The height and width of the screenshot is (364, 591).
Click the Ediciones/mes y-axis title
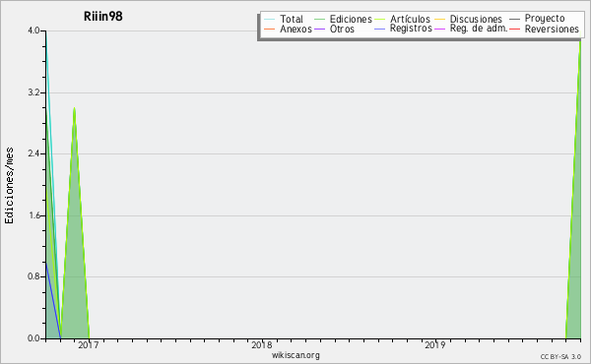(x=9, y=186)
